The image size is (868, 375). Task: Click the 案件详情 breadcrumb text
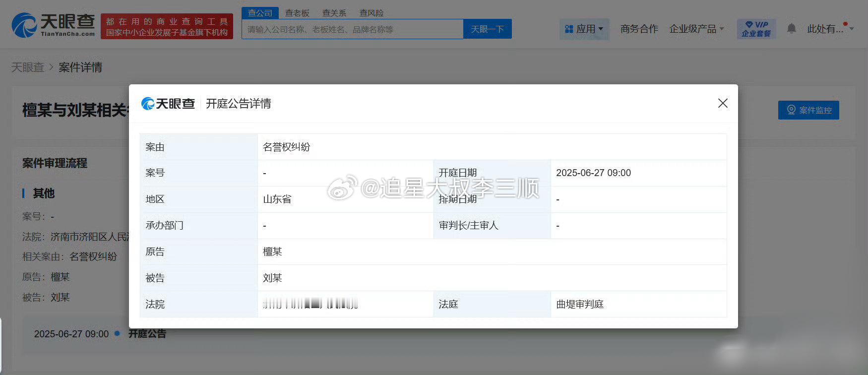pos(80,67)
